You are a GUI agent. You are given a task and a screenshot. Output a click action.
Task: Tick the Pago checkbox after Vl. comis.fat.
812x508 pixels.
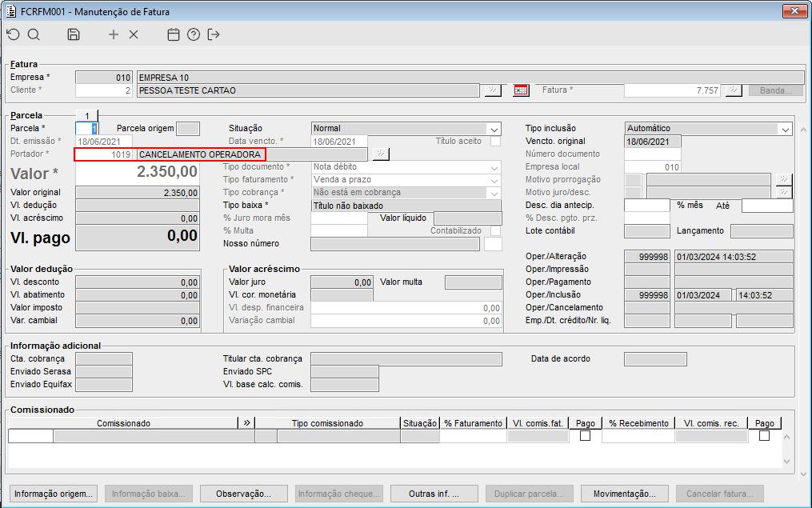[x=585, y=436]
